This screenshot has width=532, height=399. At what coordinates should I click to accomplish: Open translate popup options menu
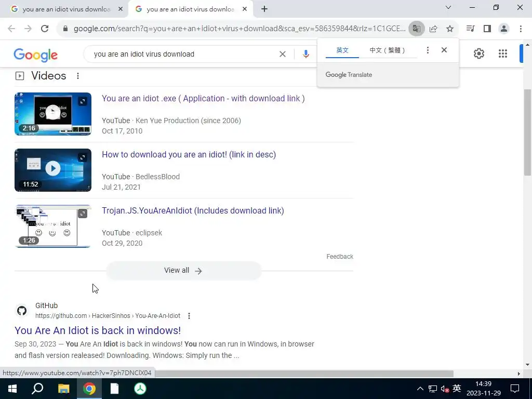pyautogui.click(x=428, y=50)
